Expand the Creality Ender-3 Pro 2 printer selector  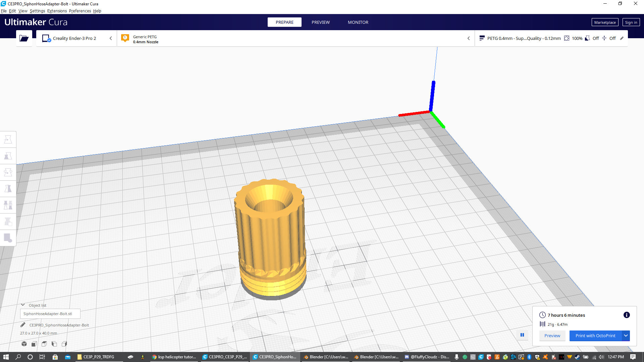[76, 38]
